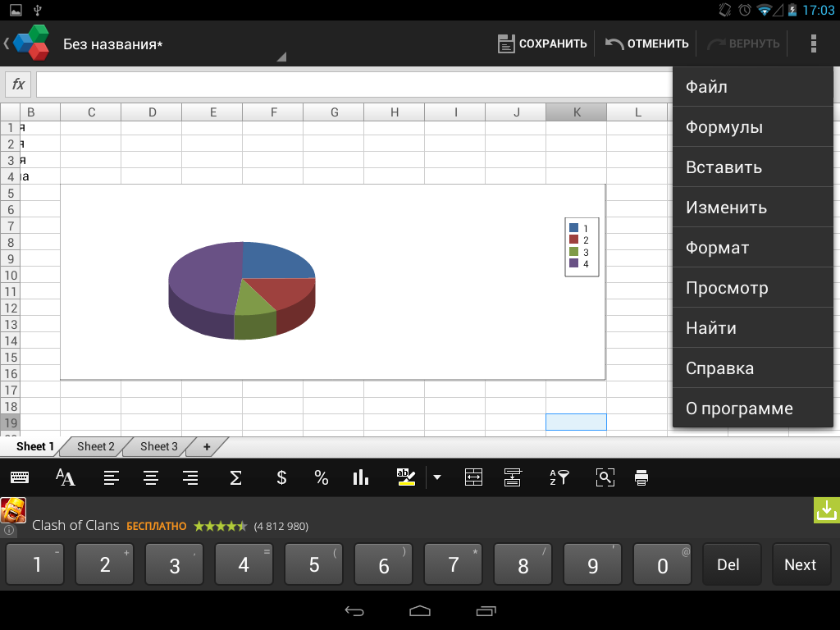Click the print icon

pyautogui.click(x=641, y=477)
